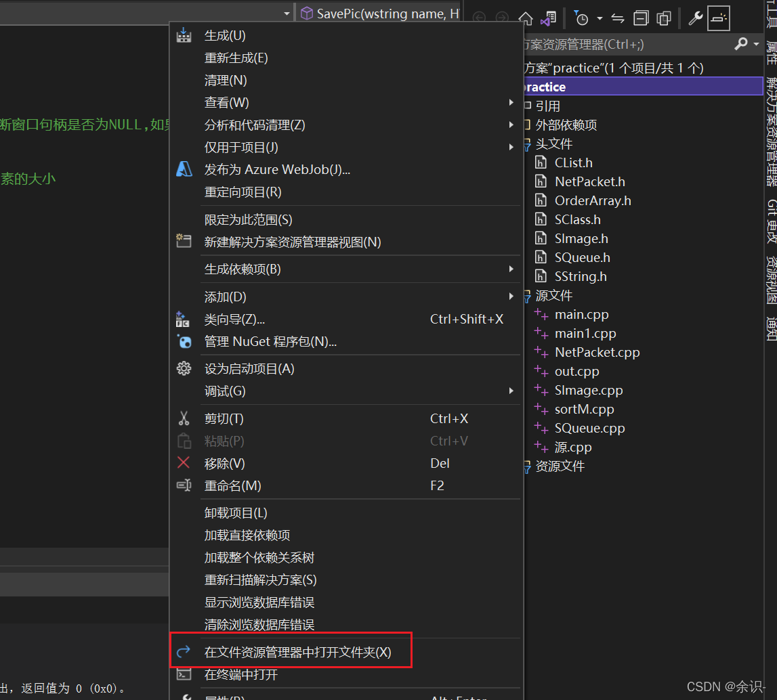Viewport: 777px width, 700px height.
Task: Click arrow icon for open folder in File Explorer
Action: (184, 651)
